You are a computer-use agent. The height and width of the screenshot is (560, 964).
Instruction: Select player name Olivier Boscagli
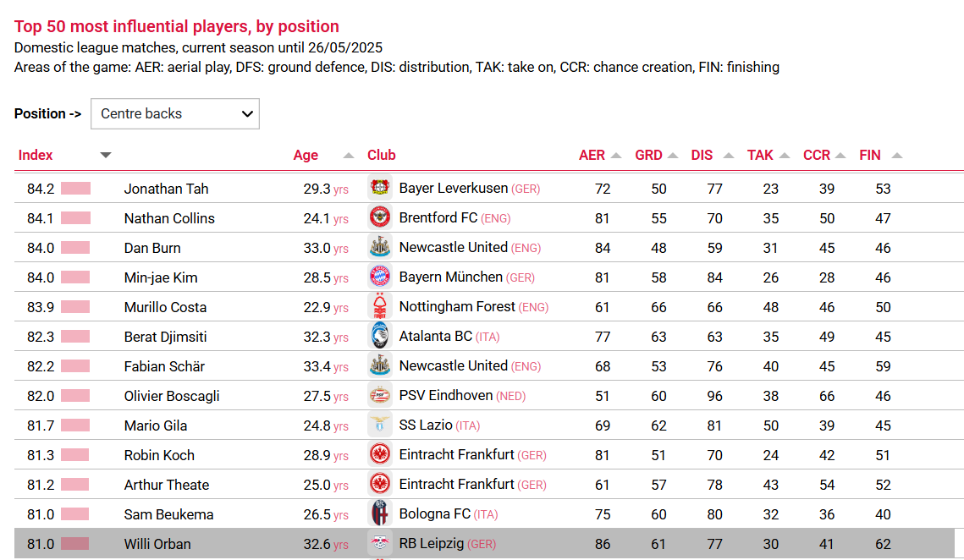click(x=172, y=396)
